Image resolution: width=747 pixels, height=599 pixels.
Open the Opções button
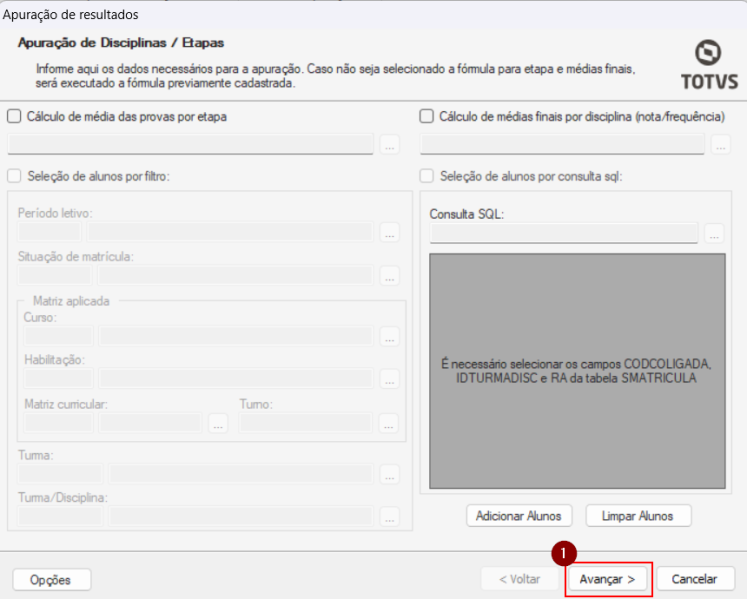(x=51, y=579)
